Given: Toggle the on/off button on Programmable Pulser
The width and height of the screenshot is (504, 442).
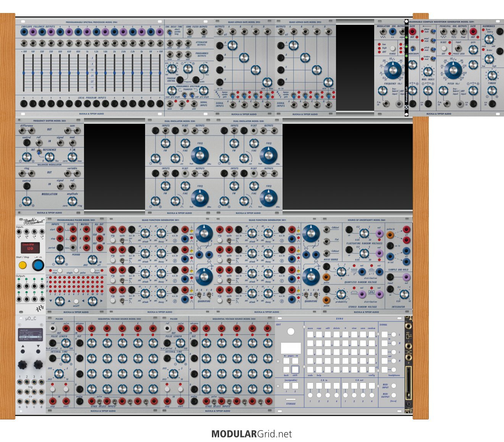Looking at the screenshot, I should click(76, 301).
